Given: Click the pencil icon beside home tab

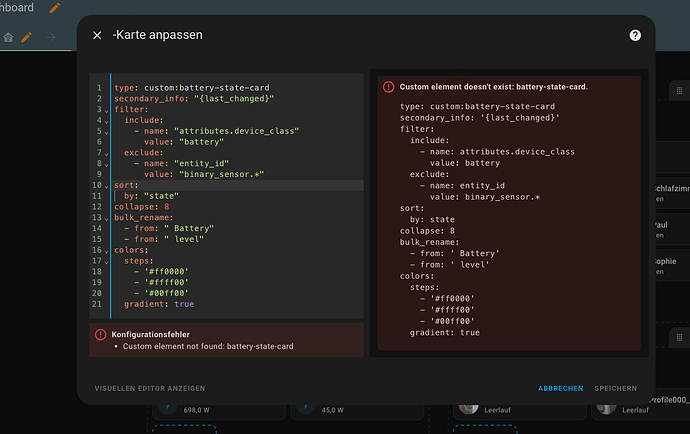Looking at the screenshot, I should click(x=26, y=37).
